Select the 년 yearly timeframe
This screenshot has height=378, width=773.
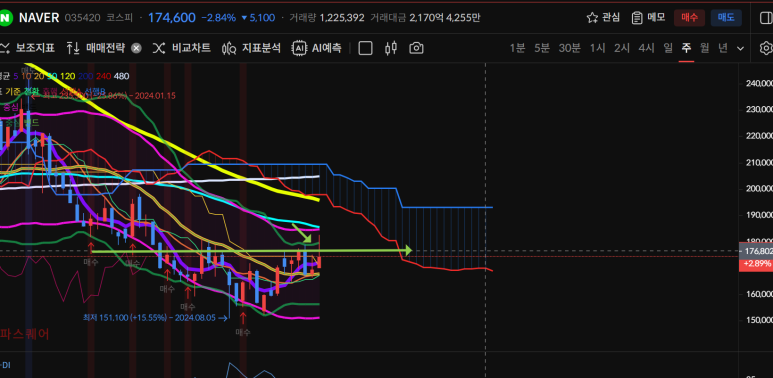tap(723, 48)
